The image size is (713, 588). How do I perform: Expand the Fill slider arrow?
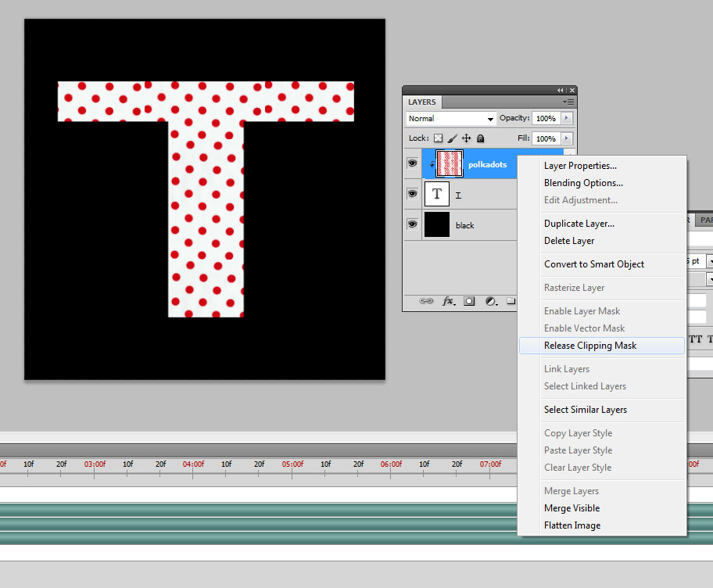(567, 138)
